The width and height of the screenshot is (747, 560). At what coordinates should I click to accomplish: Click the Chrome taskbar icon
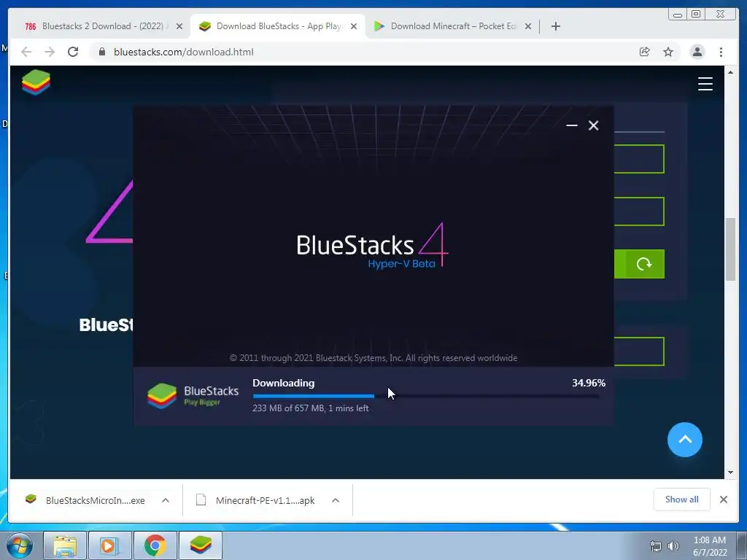[x=155, y=545]
